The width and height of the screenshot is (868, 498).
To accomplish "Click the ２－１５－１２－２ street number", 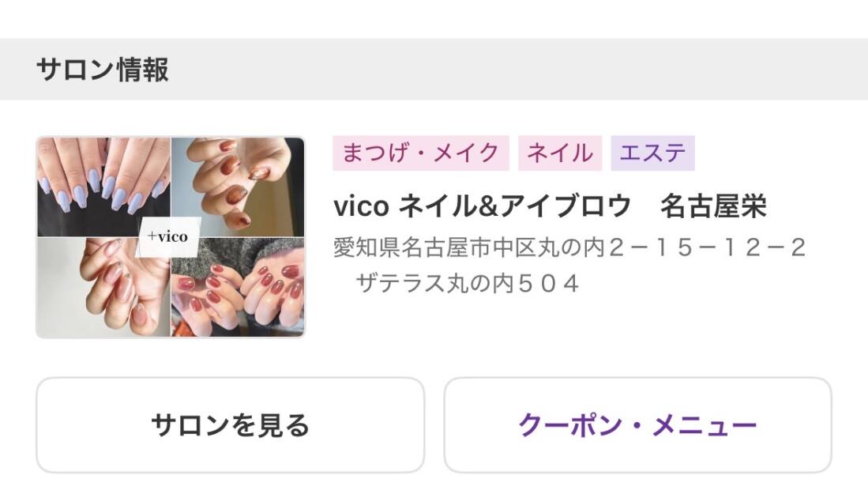I will [707, 247].
